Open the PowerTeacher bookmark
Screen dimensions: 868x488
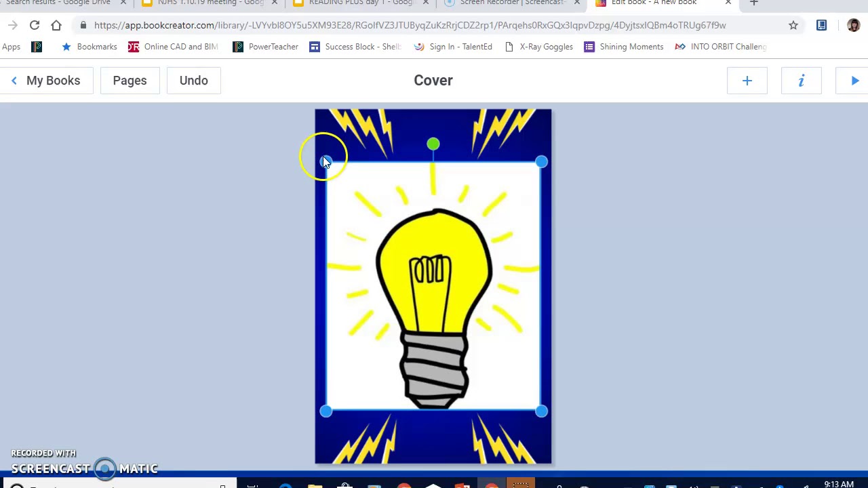pos(265,47)
